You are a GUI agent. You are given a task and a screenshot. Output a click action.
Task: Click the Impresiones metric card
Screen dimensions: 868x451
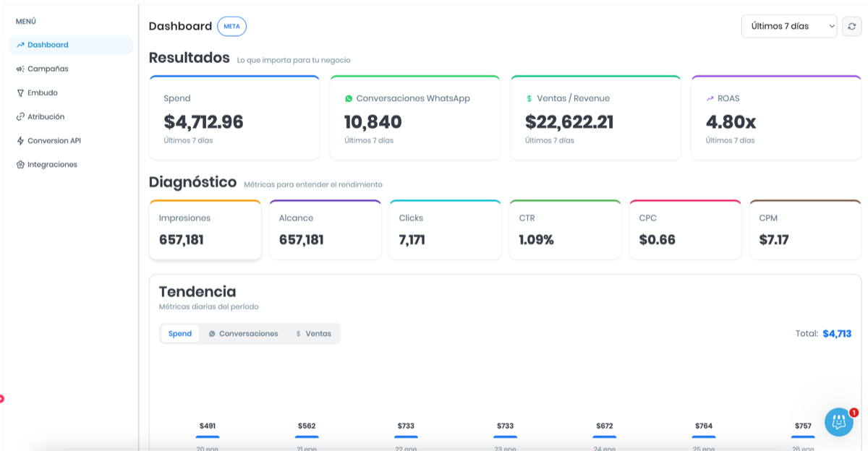click(x=205, y=230)
